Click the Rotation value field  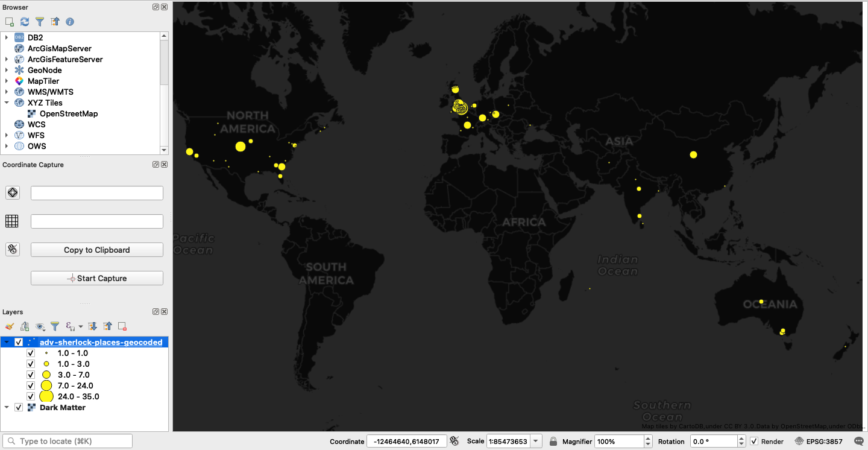coord(714,442)
